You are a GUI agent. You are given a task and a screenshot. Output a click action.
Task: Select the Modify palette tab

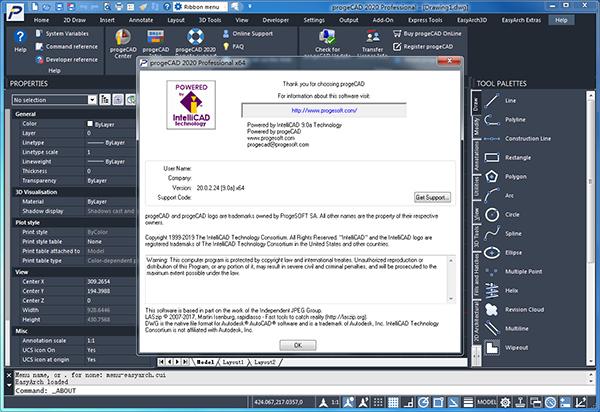click(476, 127)
